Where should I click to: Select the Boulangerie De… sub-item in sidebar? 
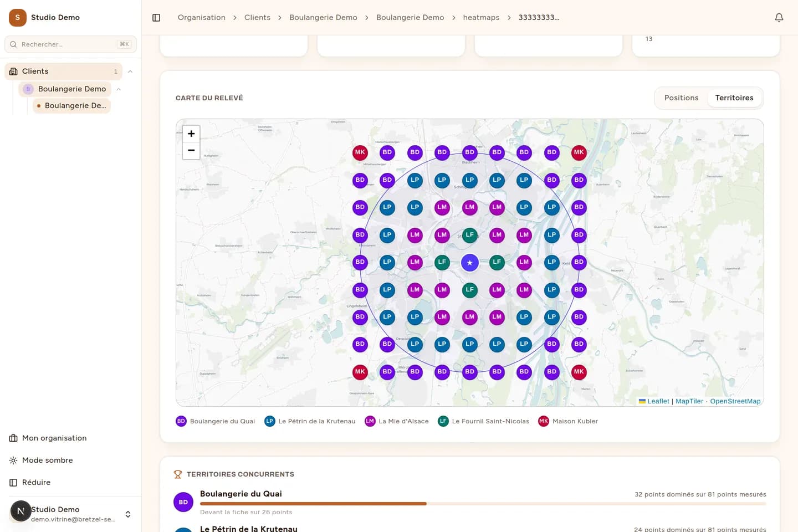click(72, 106)
